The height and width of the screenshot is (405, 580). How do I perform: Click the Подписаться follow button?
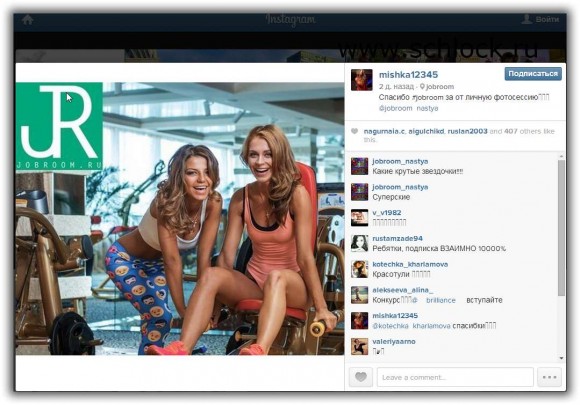point(533,74)
